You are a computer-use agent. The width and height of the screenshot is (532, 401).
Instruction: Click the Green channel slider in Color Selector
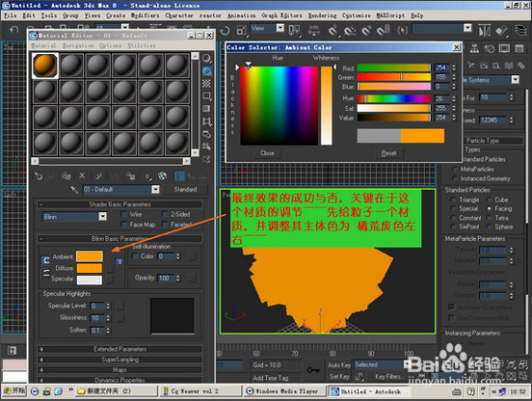(394, 77)
